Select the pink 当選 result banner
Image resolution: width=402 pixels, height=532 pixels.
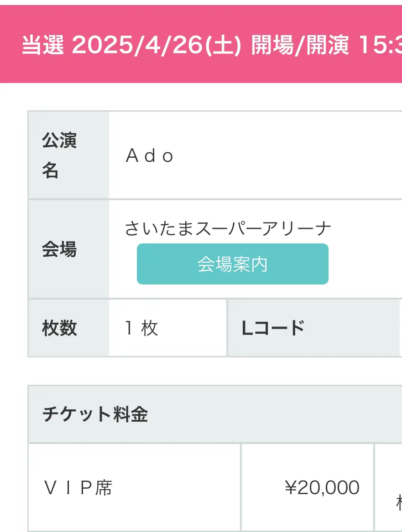[201, 44]
